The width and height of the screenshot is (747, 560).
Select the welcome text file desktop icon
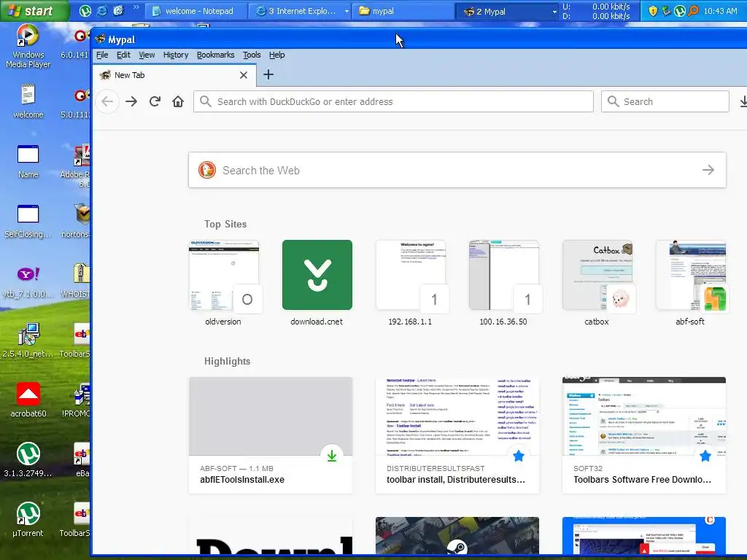coord(28,101)
